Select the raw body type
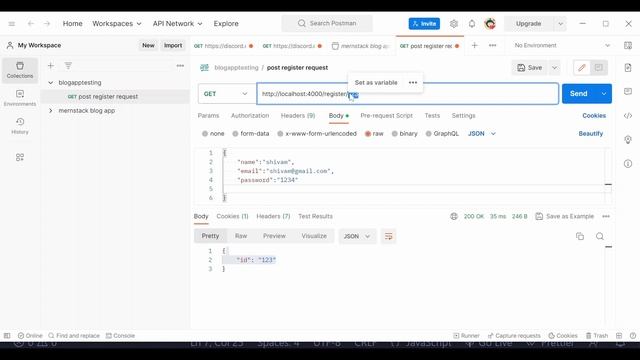Screen dimensions: 640x360 click(x=374, y=133)
